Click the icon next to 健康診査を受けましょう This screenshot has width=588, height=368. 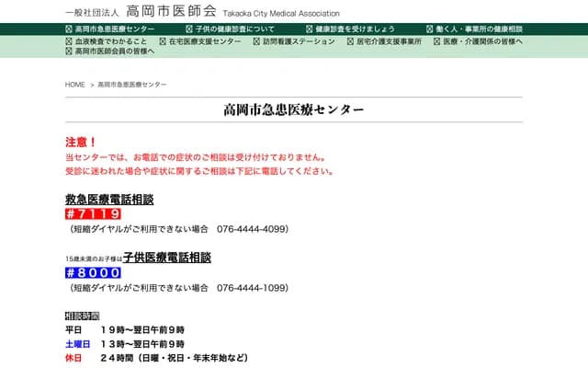point(309,29)
